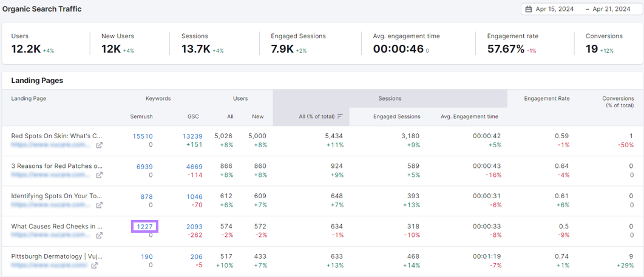This screenshot has width=644, height=277.
Task: Click Semrush keyword count 1227
Action: point(144,227)
